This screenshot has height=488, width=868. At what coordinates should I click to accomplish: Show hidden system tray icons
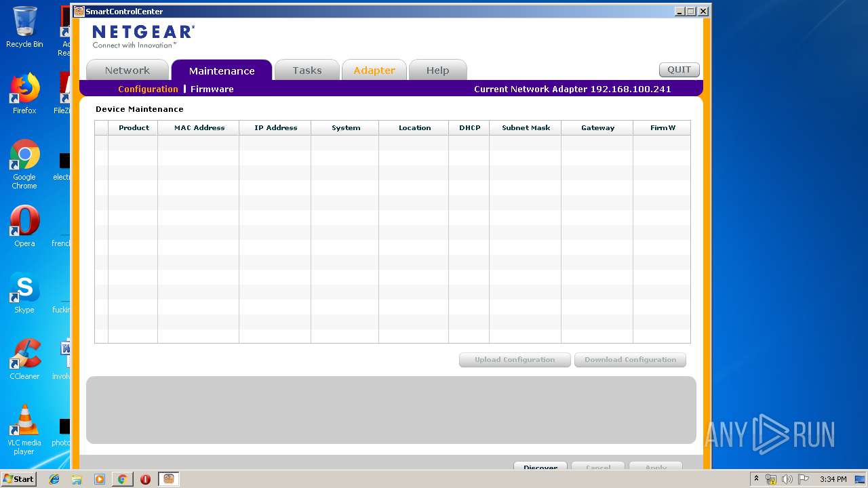tap(756, 479)
